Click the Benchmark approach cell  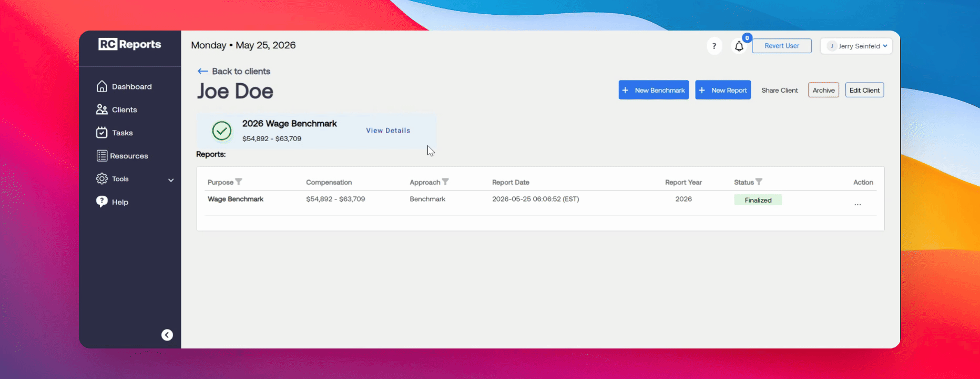427,199
